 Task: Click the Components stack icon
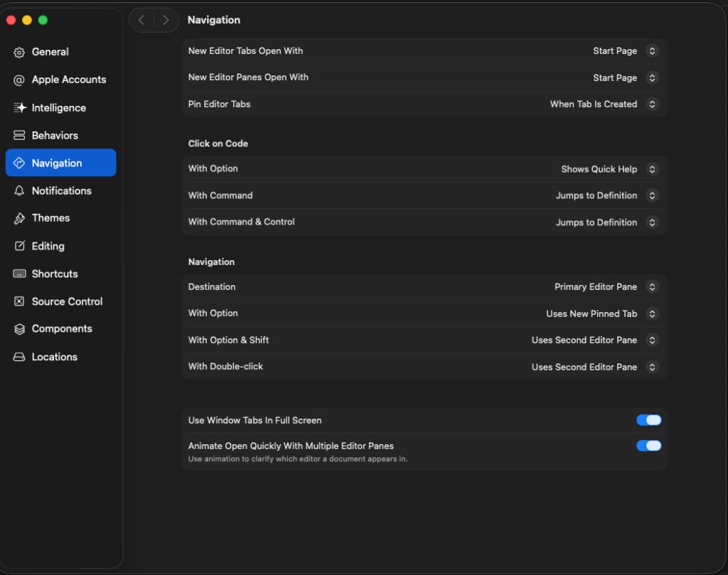point(19,329)
